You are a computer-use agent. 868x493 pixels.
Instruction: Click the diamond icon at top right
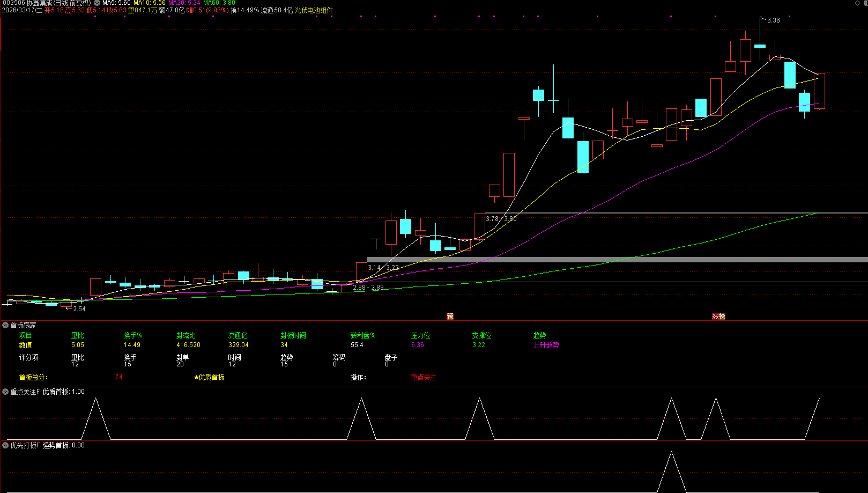point(857,3)
